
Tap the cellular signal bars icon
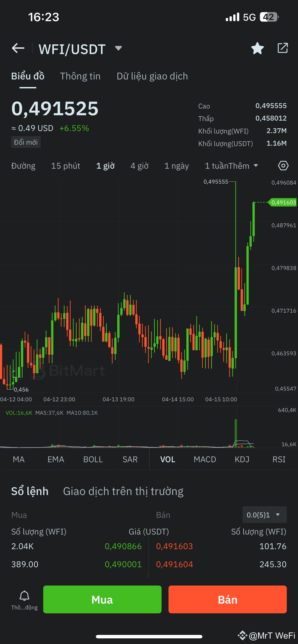(232, 17)
